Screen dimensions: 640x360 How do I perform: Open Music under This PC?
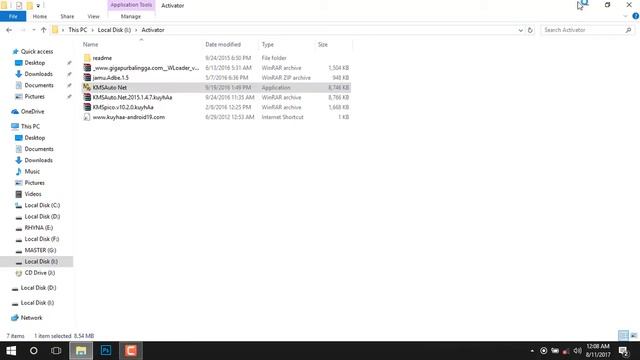click(x=32, y=171)
